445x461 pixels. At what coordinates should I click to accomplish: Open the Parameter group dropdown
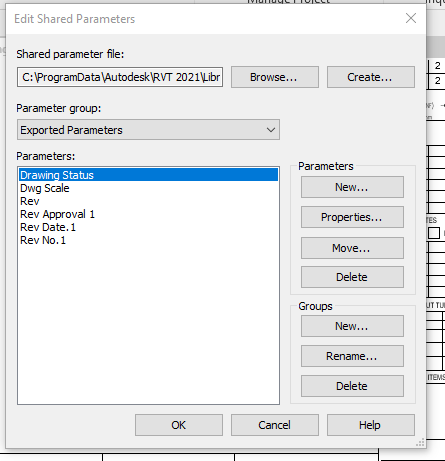[148, 130]
